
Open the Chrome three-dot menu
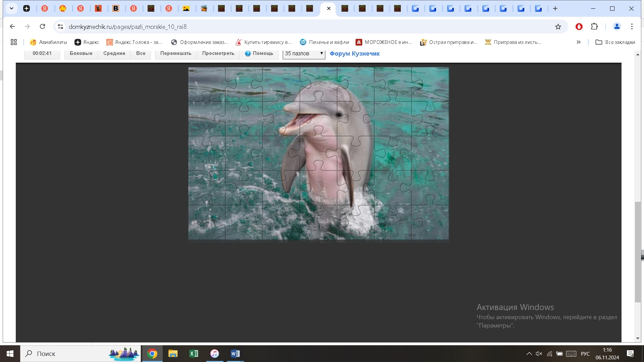pos(632,26)
